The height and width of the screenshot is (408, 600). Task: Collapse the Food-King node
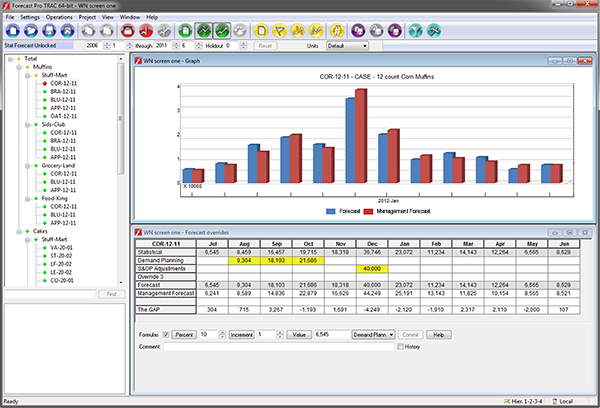(27, 199)
